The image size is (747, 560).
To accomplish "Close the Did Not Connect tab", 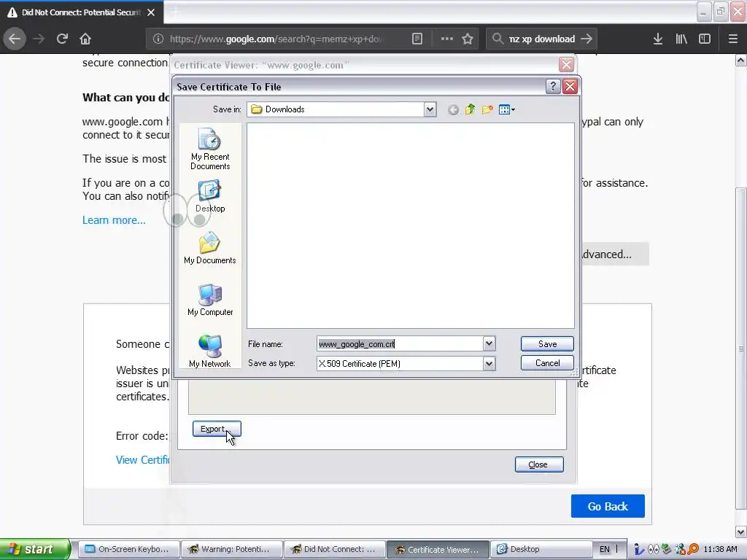I will 151,12.
